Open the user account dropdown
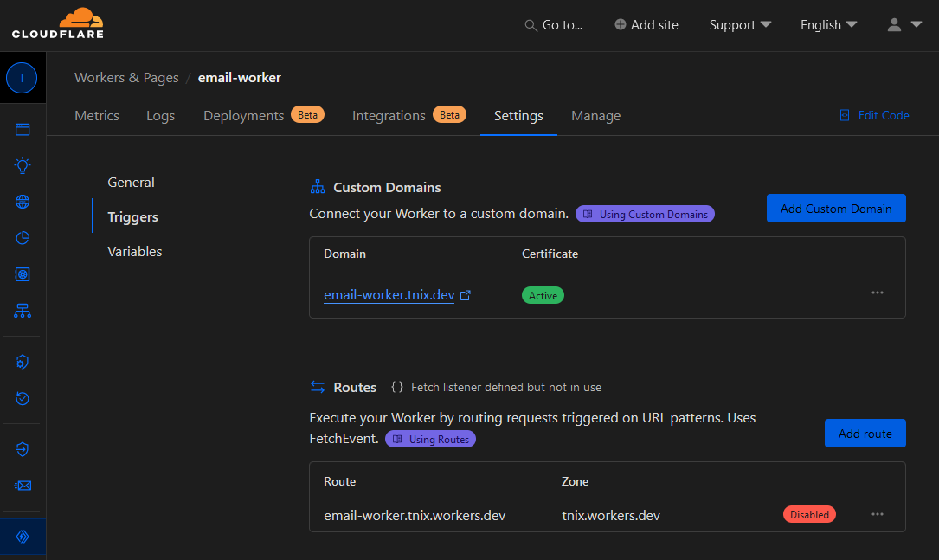The image size is (939, 560). (904, 25)
